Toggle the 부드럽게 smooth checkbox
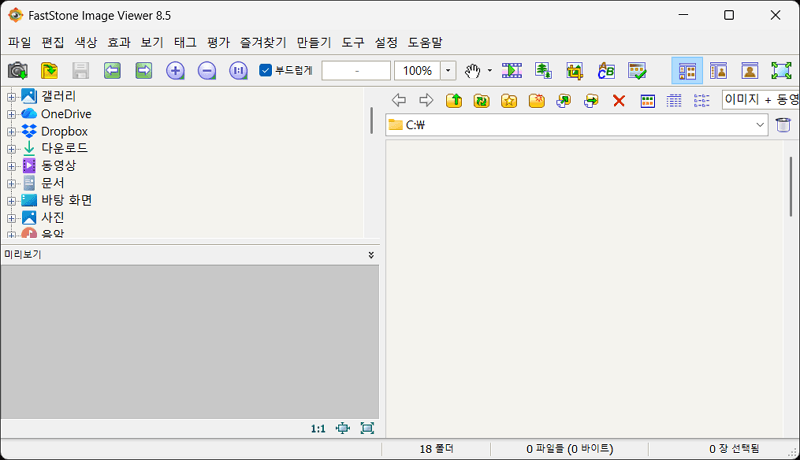Screen dimensions: 800x460 click(x=265, y=70)
